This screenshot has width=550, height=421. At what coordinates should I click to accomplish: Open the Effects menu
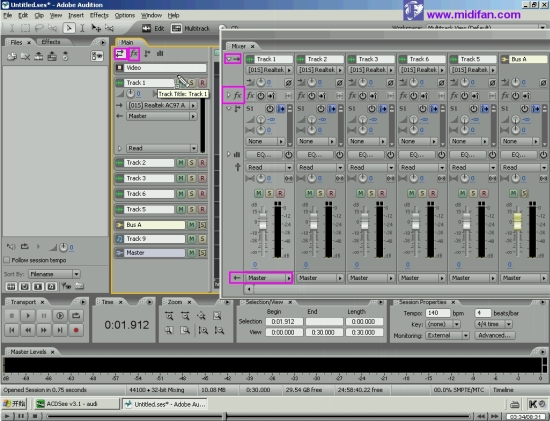click(99, 15)
